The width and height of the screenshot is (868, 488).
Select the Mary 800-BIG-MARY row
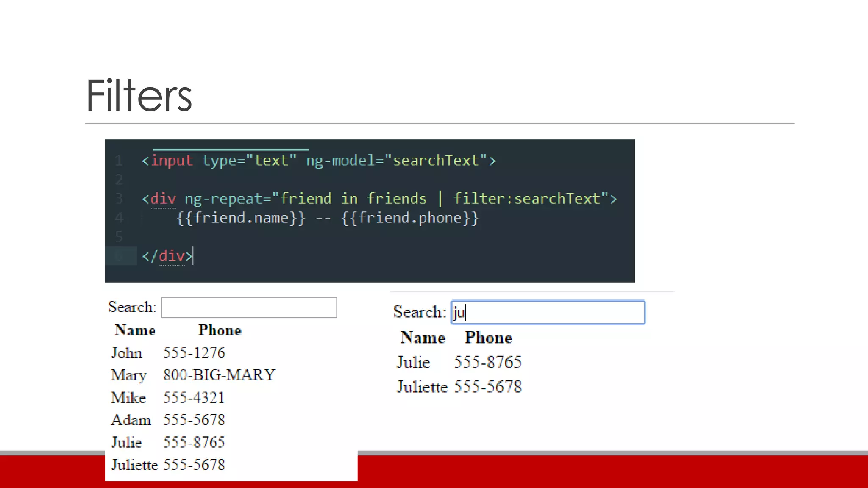click(193, 375)
